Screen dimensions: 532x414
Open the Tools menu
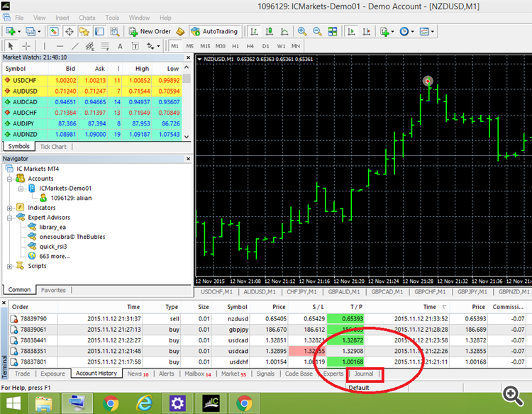click(112, 18)
